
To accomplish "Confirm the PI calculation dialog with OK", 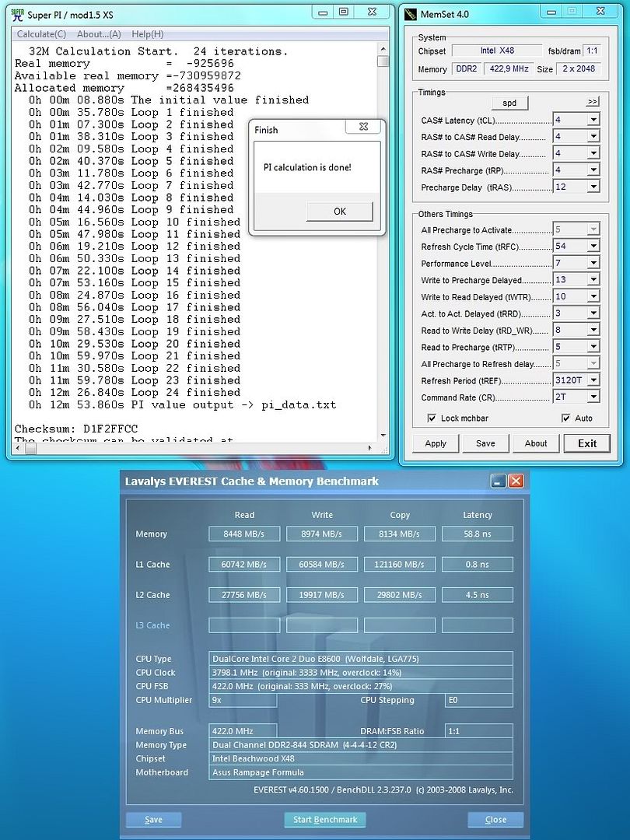I will (340, 211).
